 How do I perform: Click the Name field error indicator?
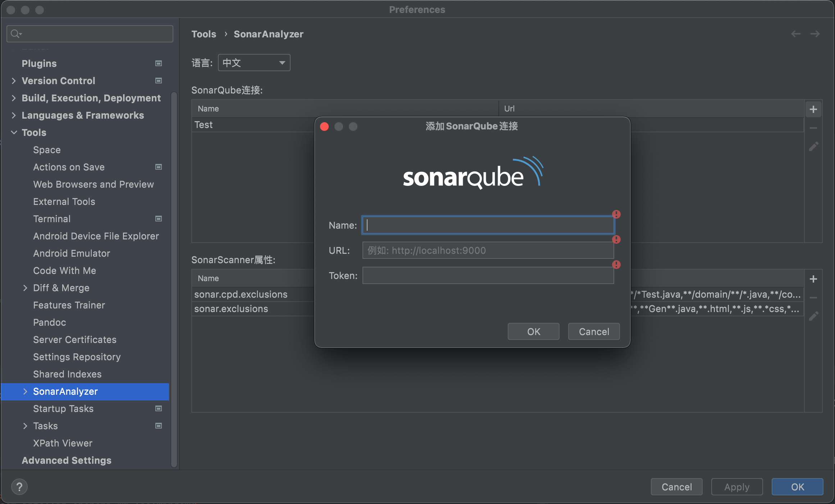616,214
